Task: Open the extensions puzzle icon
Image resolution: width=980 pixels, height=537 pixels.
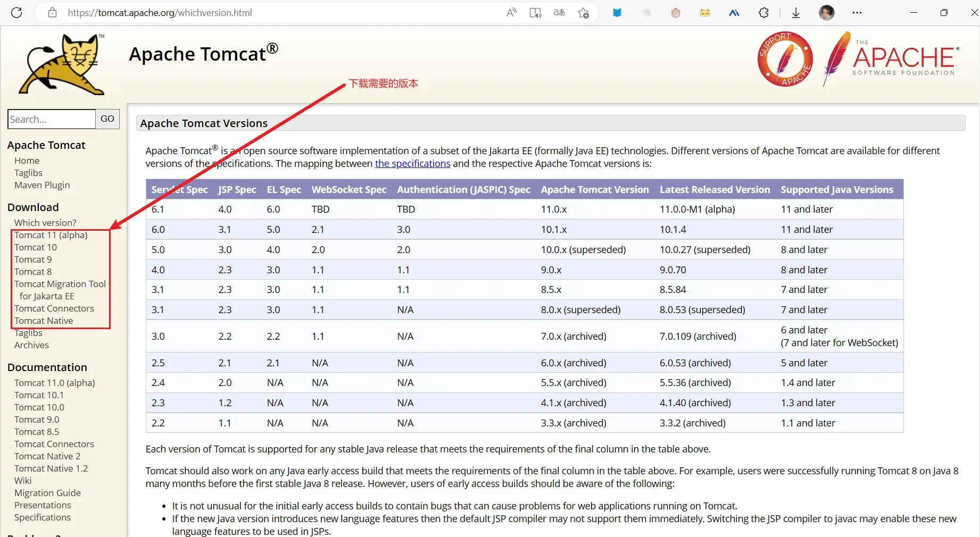Action: coord(763,13)
